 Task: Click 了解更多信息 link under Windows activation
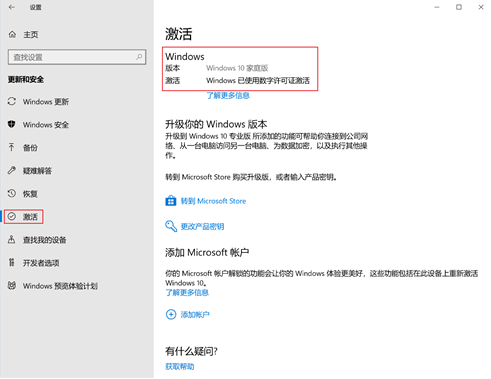tap(228, 96)
